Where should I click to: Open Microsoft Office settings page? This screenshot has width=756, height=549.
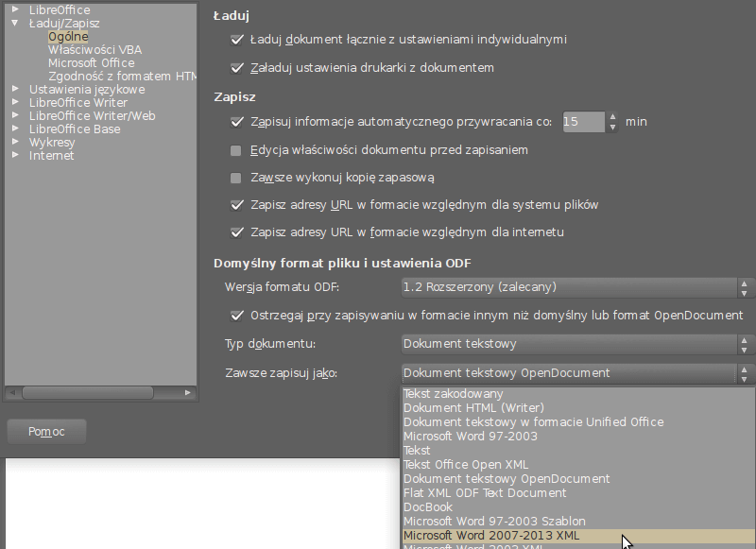click(92, 63)
